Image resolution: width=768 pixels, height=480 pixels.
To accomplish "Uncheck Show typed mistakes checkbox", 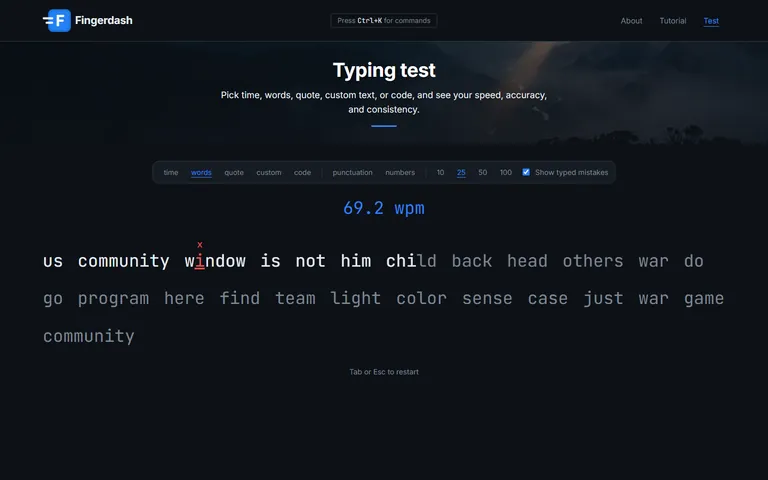I will (526, 172).
